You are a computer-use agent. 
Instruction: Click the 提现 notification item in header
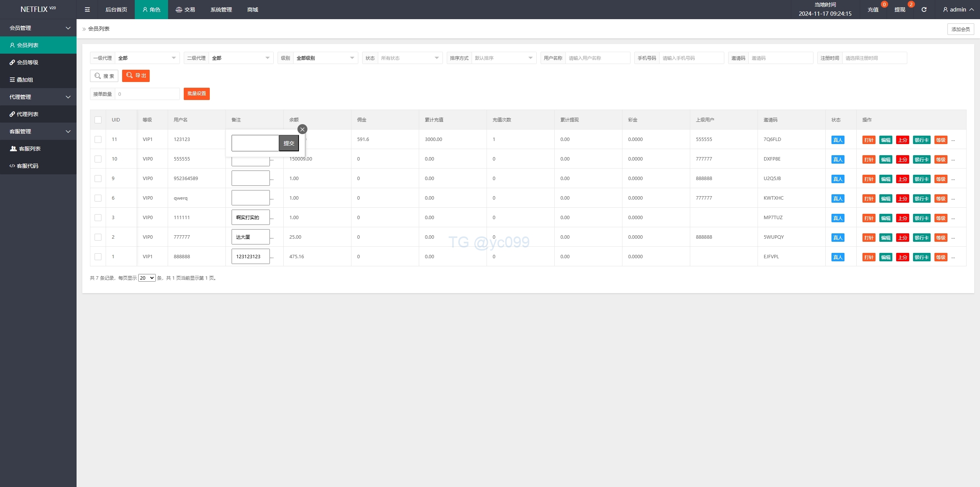[900, 10]
